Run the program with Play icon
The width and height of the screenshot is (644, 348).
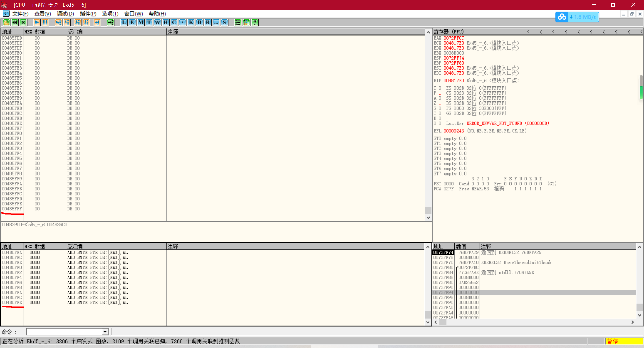coord(37,22)
